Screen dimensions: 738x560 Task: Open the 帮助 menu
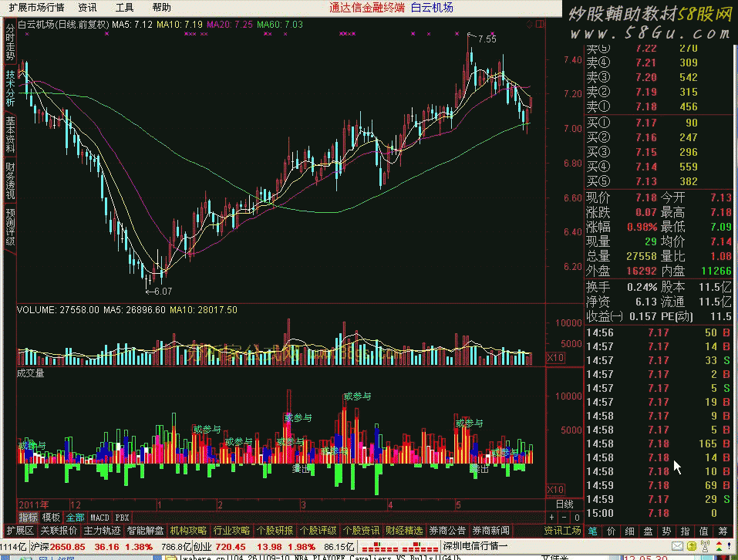pos(162,8)
